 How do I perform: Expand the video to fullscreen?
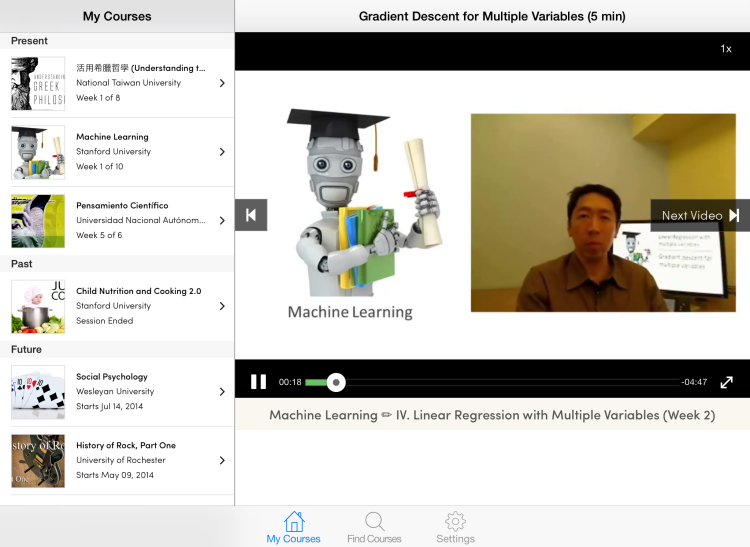(727, 382)
